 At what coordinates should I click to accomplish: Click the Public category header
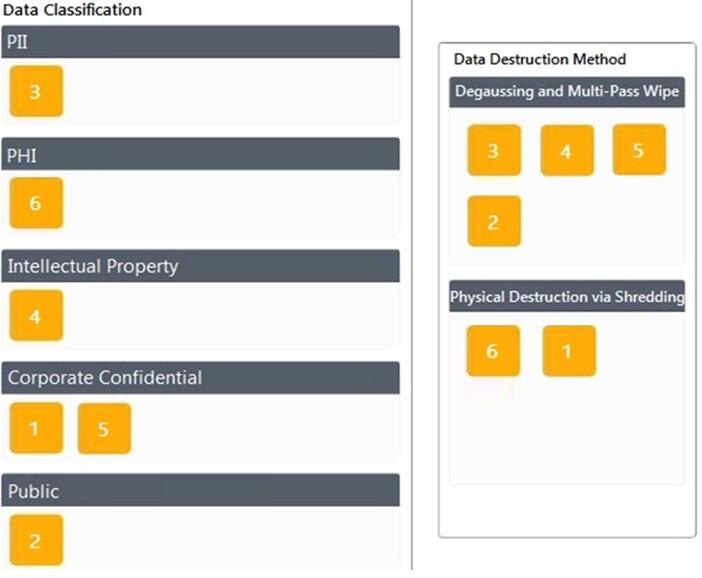[201, 490]
